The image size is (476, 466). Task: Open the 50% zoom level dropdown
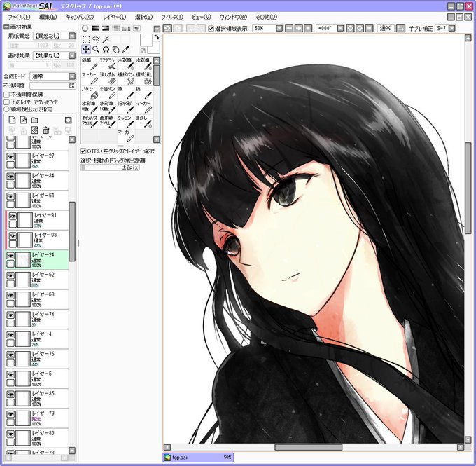click(x=279, y=29)
